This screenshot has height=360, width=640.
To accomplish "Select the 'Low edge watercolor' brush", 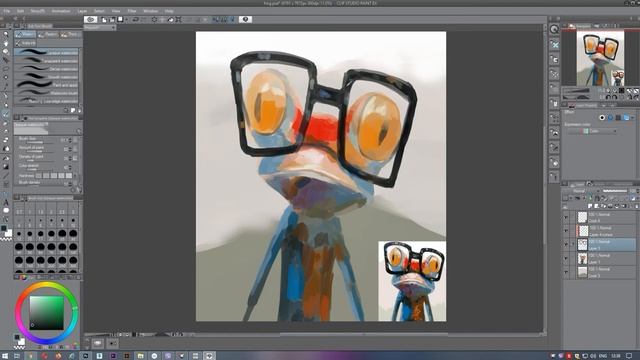I will [46, 101].
